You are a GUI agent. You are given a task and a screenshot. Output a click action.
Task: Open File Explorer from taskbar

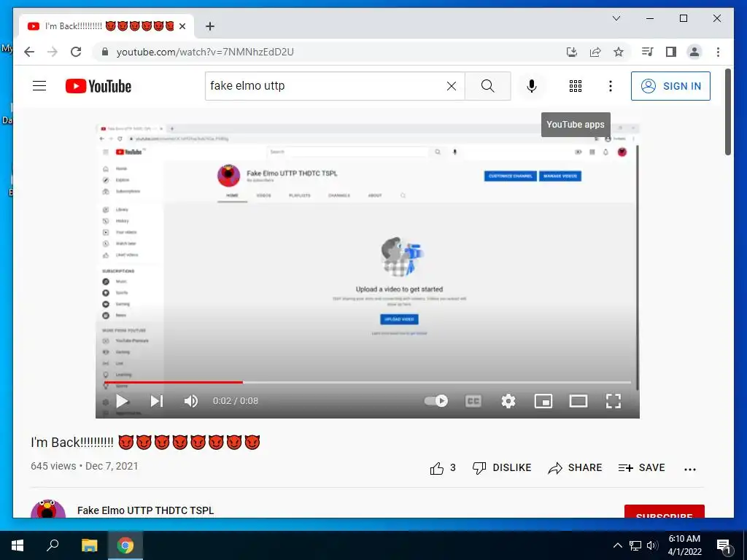coord(89,545)
